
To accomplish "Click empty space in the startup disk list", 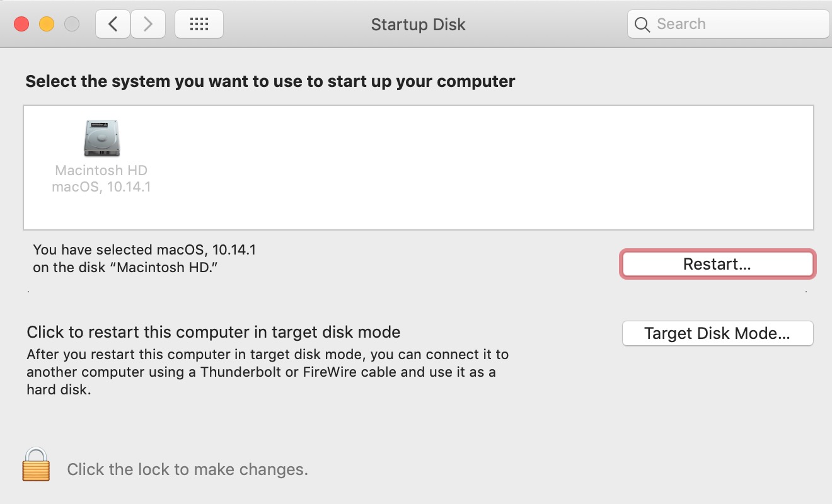I will pyautogui.click(x=479, y=167).
